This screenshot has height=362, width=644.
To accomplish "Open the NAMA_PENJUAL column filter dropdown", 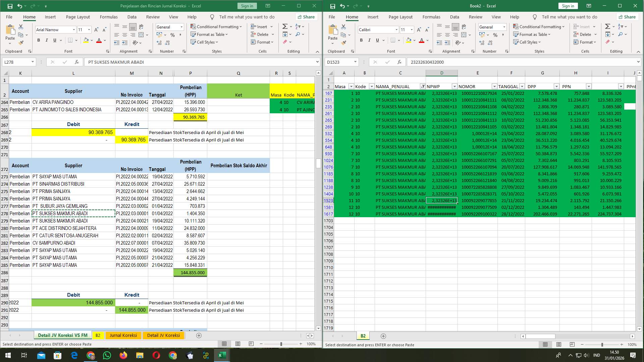I will pos(422,86).
